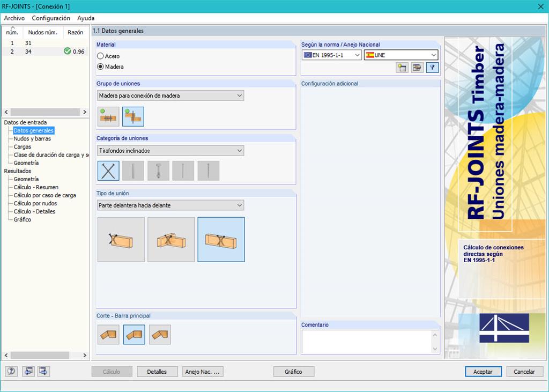549x392 pixels.
Task: Click the Datos de entrada tree heading
Action: pos(25,122)
